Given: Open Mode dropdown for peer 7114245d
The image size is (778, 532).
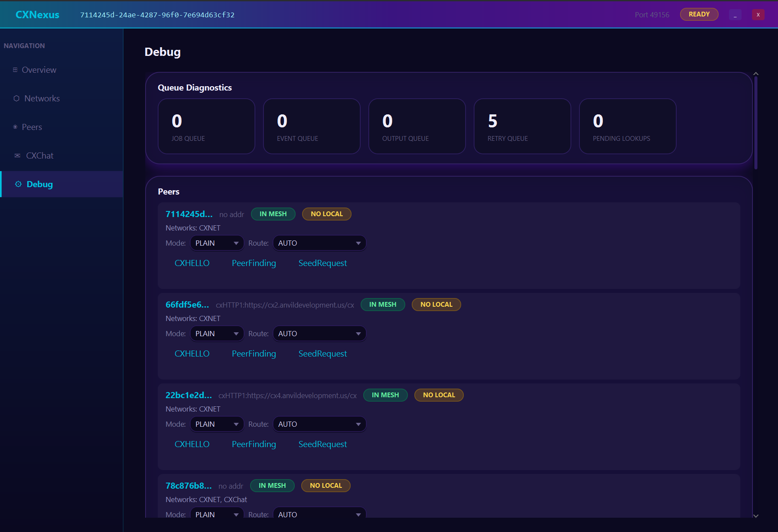Looking at the screenshot, I should pos(217,243).
